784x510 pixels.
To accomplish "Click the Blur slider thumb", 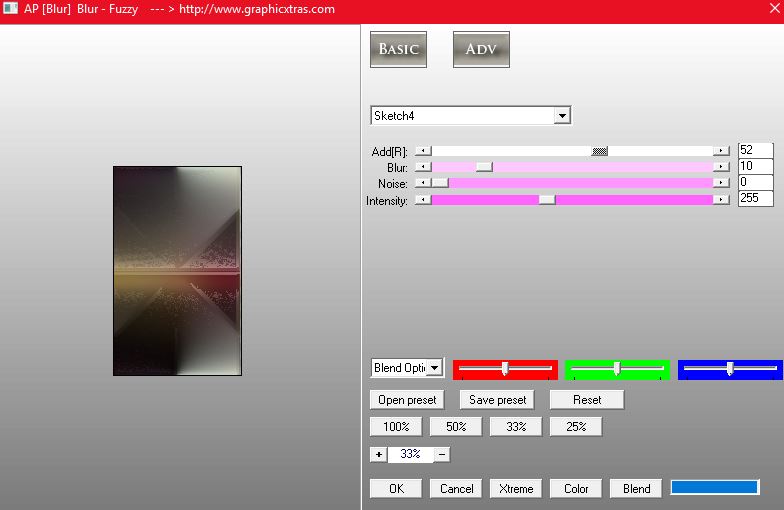I will (x=484, y=167).
